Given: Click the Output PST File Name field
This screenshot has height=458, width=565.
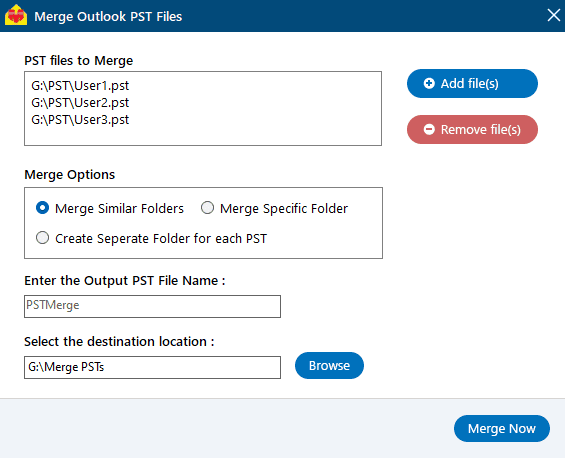Looking at the screenshot, I should (x=152, y=306).
